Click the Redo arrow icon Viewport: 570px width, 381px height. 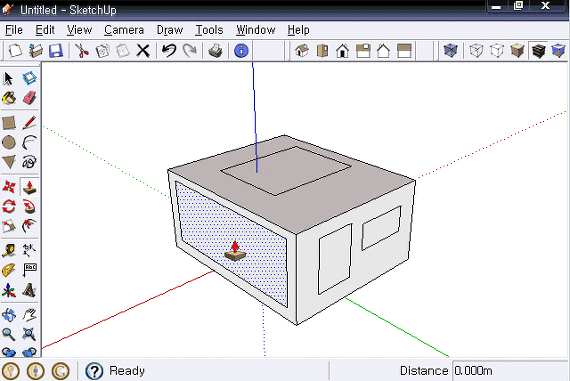click(189, 51)
